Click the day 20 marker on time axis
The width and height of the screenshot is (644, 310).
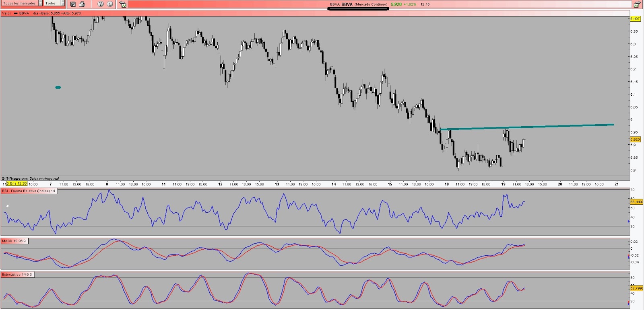tap(560, 184)
